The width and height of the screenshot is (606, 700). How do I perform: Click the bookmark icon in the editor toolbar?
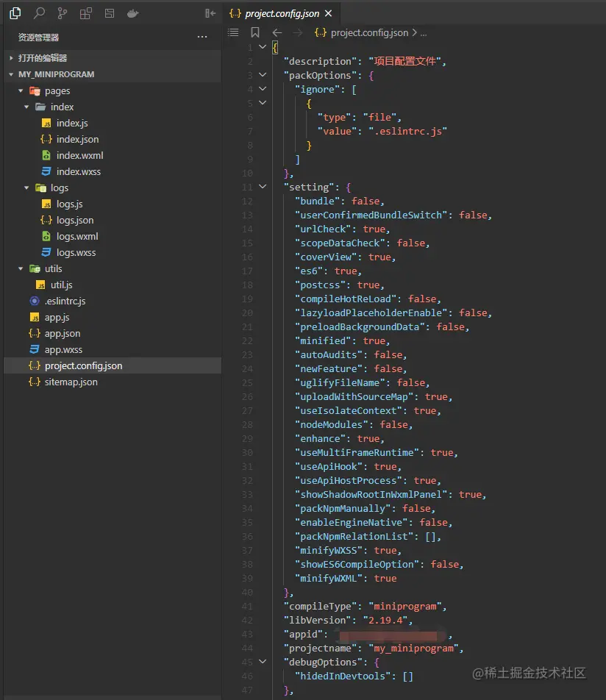[255, 32]
